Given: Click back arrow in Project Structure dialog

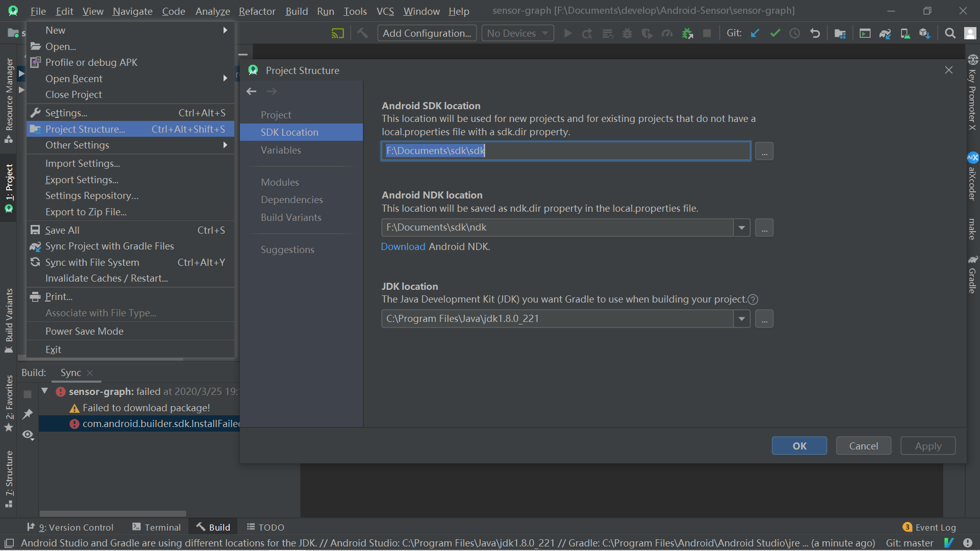Looking at the screenshot, I should click(x=251, y=91).
